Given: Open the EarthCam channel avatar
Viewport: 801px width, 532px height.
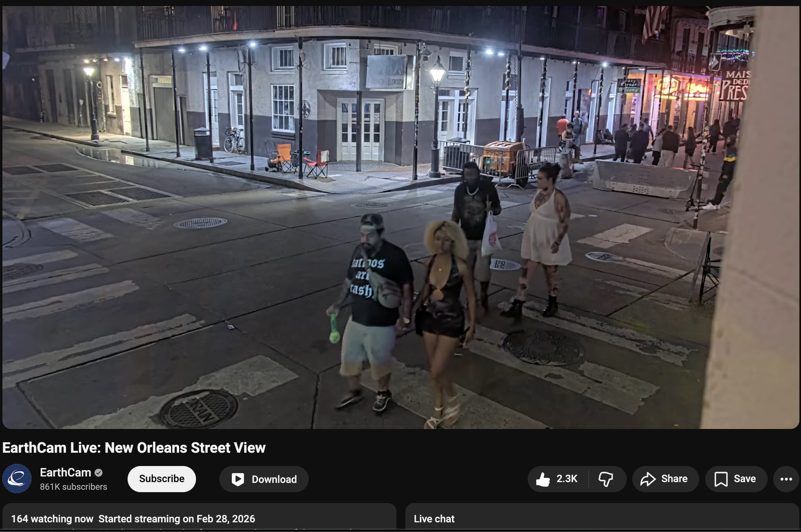Looking at the screenshot, I should point(17,478).
